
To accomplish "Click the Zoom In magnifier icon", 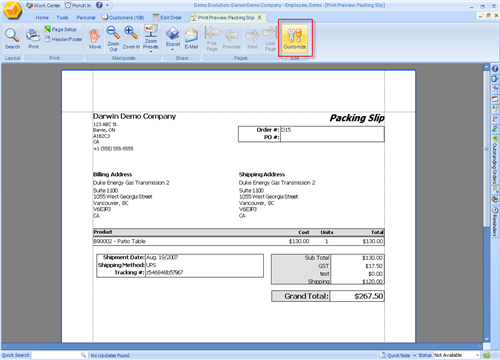I will pyautogui.click(x=131, y=33).
